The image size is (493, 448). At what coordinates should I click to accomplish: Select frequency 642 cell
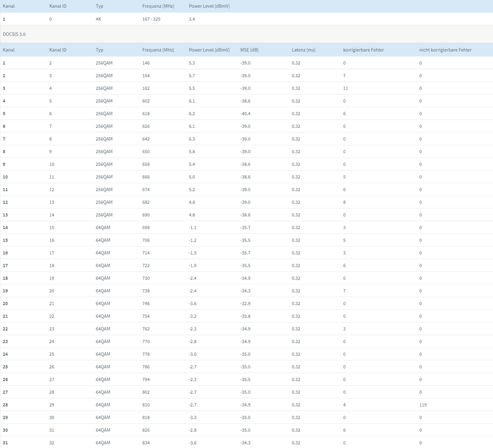point(146,139)
